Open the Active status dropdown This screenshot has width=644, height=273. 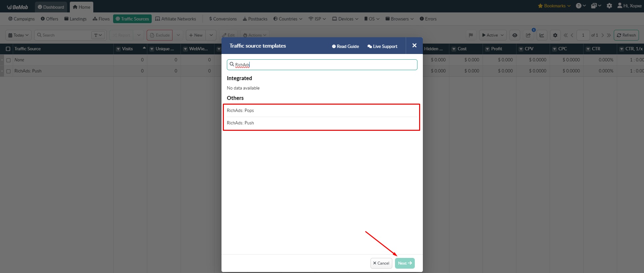tap(493, 35)
